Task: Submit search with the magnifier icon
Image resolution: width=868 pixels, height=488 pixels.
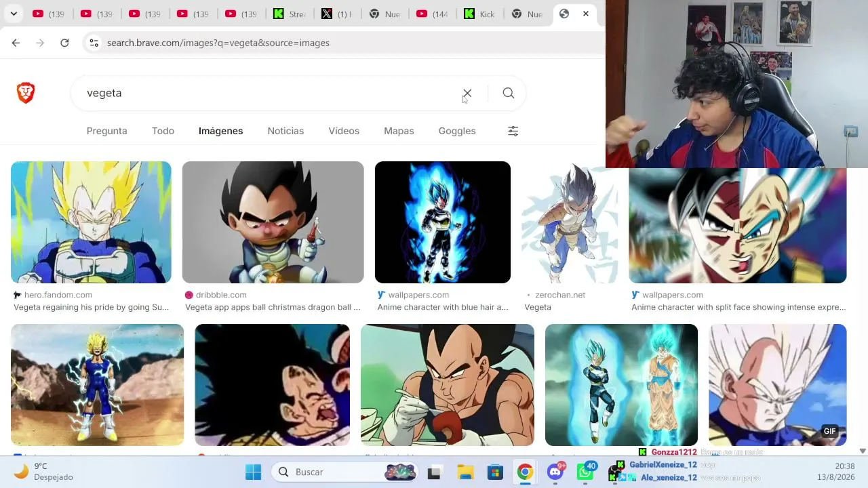Action: coord(509,93)
